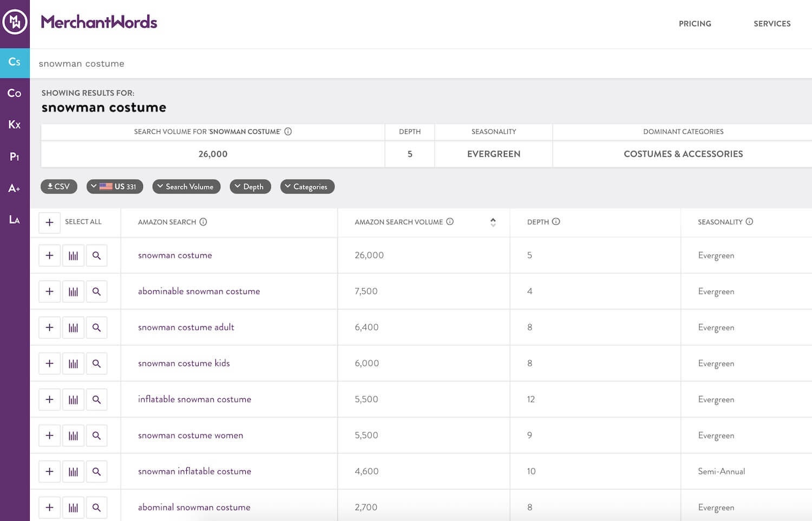Click the 'COSTUMES & ACCESSORIES' dominant category value
812x521 pixels.
[683, 154]
